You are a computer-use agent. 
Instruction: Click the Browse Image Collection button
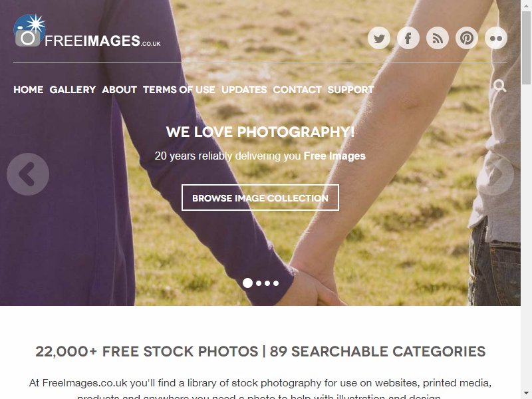click(x=260, y=198)
